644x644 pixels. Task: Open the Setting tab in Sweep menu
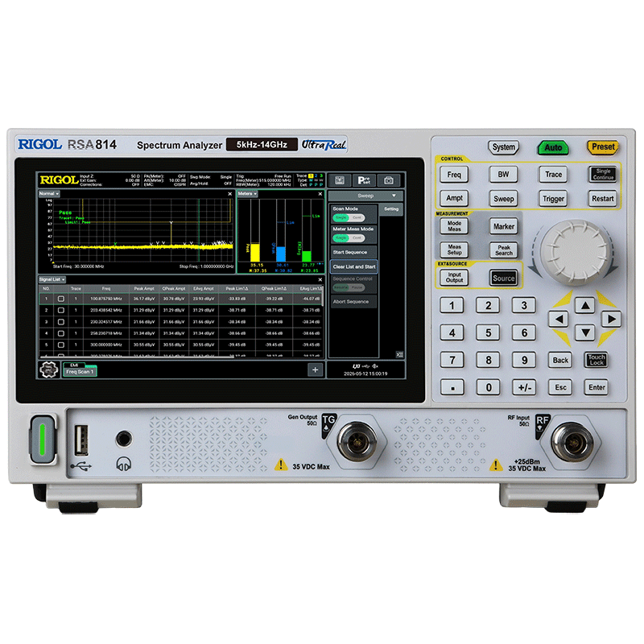point(391,208)
